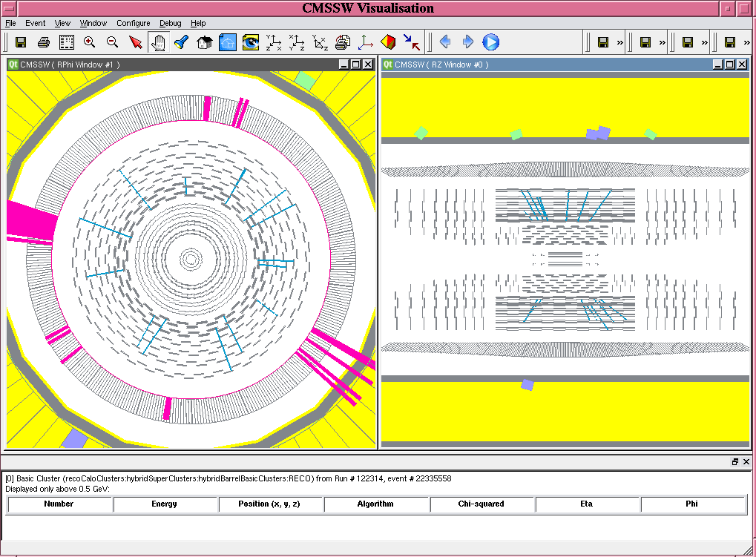Click the Position (x, y, z) column header
This screenshot has width=756, height=557.
pos(271,504)
